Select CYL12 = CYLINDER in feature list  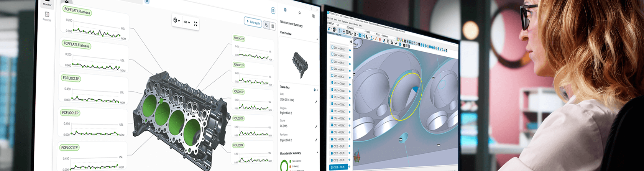point(339,160)
